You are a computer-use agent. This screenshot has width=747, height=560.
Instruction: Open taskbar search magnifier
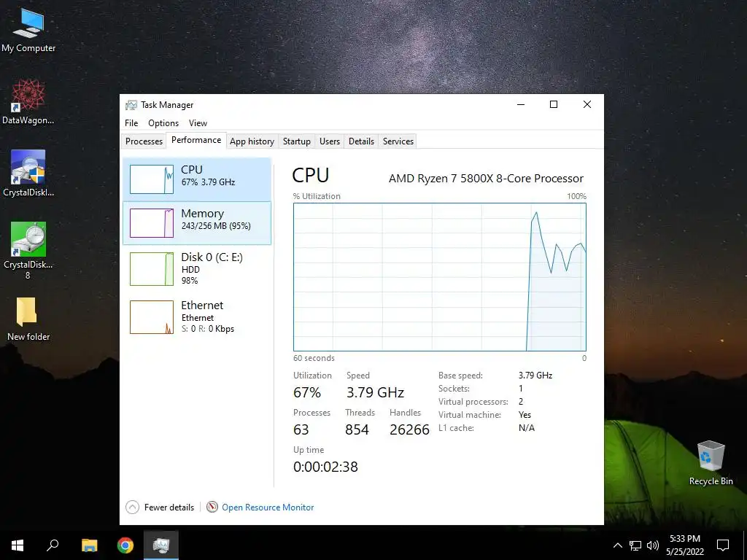(53, 545)
